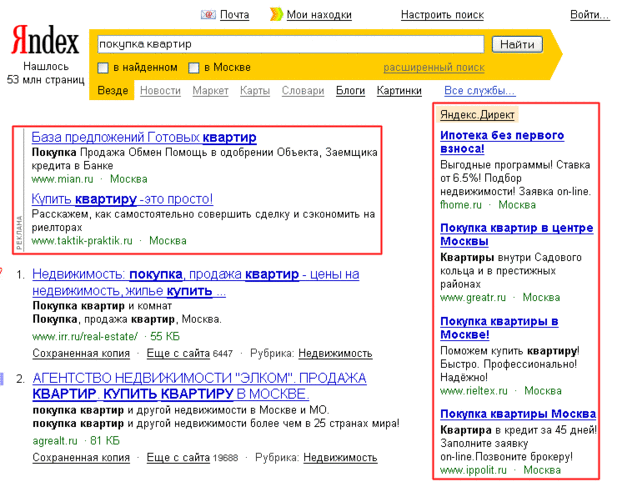
Task: Open the Картинки tab
Action: coord(399,90)
